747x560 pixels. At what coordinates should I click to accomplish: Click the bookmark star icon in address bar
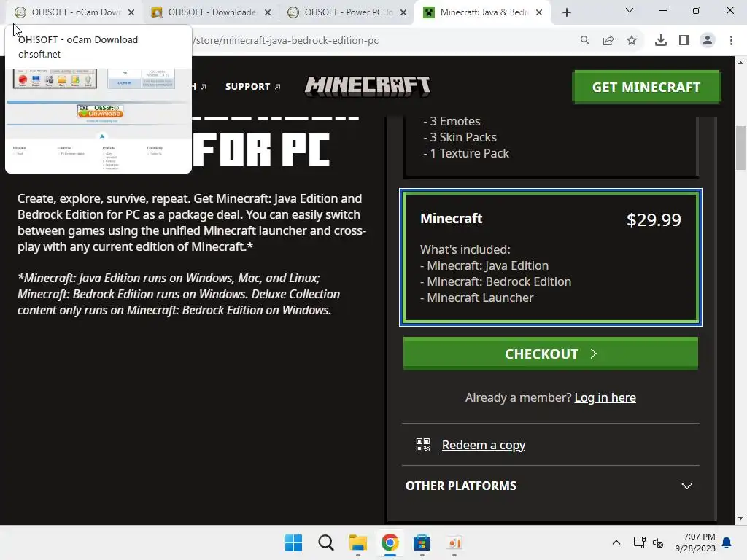pyautogui.click(x=632, y=41)
